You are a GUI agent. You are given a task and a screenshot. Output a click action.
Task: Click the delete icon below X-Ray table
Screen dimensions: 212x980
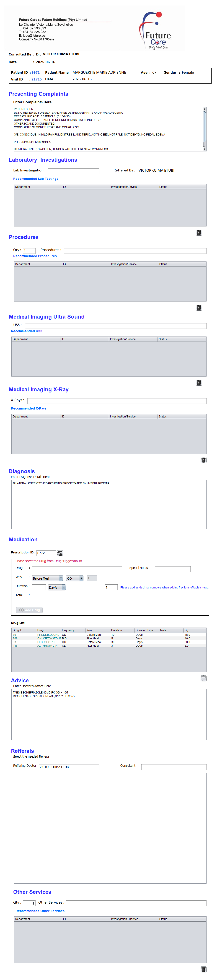click(x=203, y=460)
